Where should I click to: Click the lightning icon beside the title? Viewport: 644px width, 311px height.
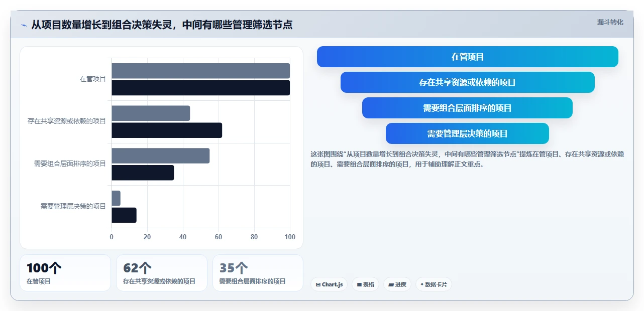tap(24, 25)
